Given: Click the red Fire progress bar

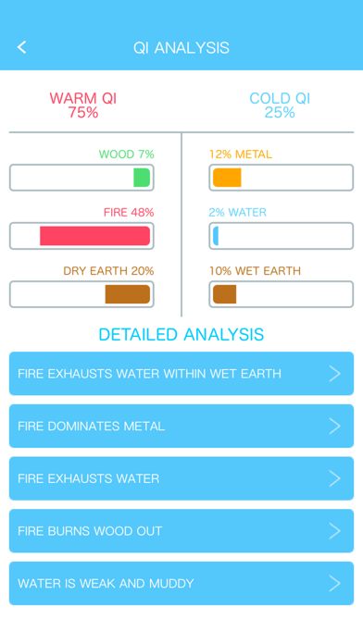Looking at the screenshot, I should [95, 236].
